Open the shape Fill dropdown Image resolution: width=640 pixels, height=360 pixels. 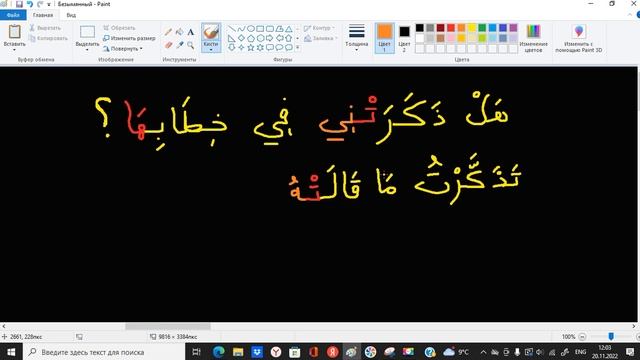click(320, 38)
